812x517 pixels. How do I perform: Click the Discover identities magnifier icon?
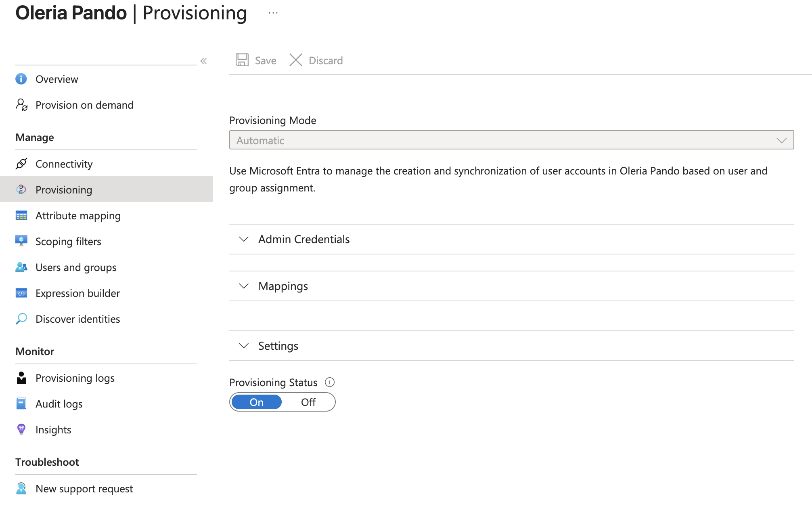pyautogui.click(x=21, y=319)
